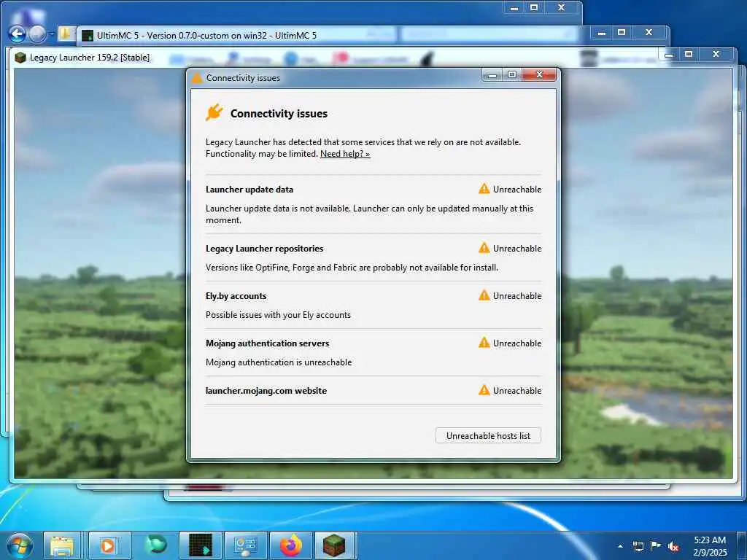The height and width of the screenshot is (560, 747).
Task: Select the 'Launcher update data' heading
Action: [x=249, y=190]
